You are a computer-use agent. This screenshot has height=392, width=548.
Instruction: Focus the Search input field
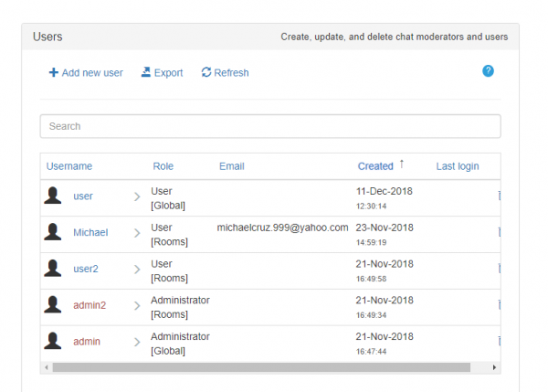coord(270,126)
